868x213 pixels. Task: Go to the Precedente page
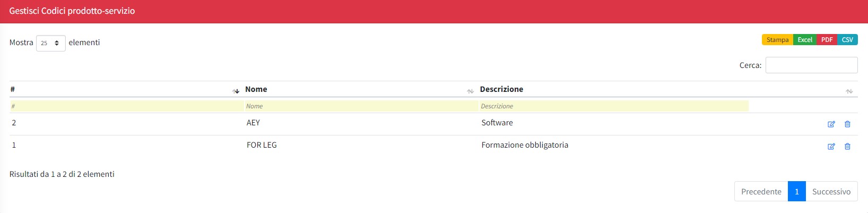[x=761, y=192]
